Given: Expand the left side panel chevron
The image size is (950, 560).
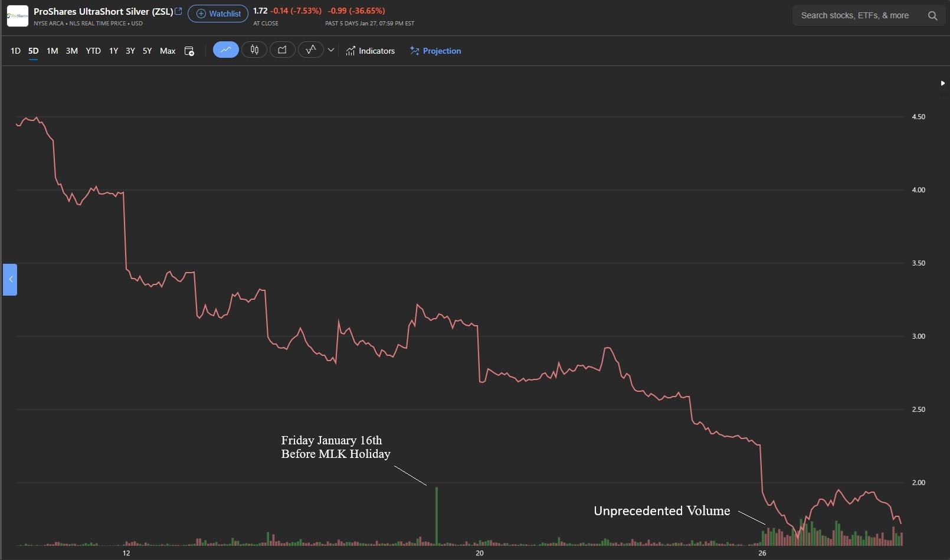Looking at the screenshot, I should pos(10,280).
